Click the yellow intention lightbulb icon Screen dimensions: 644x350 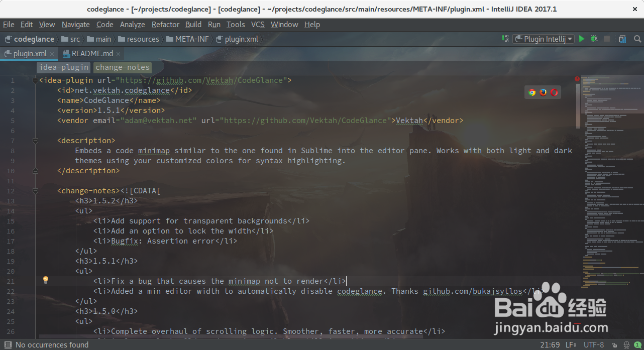coord(46,280)
